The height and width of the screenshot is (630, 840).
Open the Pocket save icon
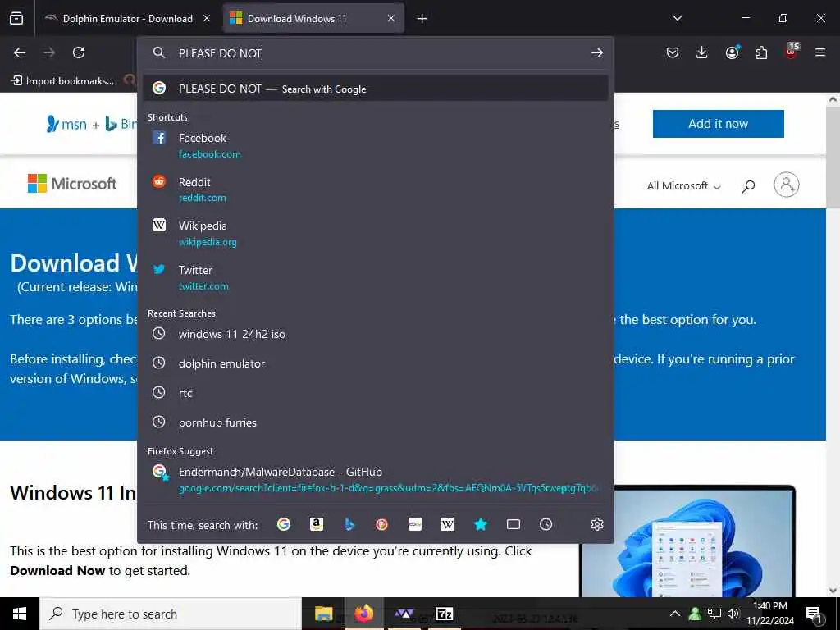point(673,52)
